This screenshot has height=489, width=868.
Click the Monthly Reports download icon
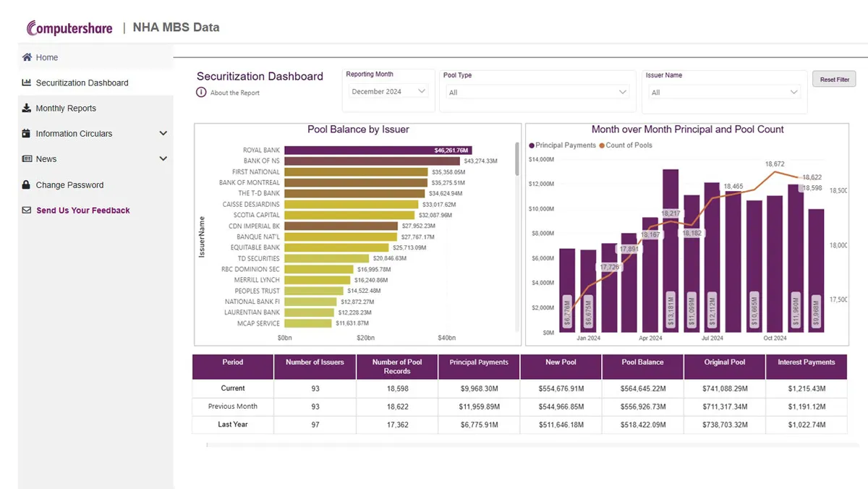[x=27, y=108]
